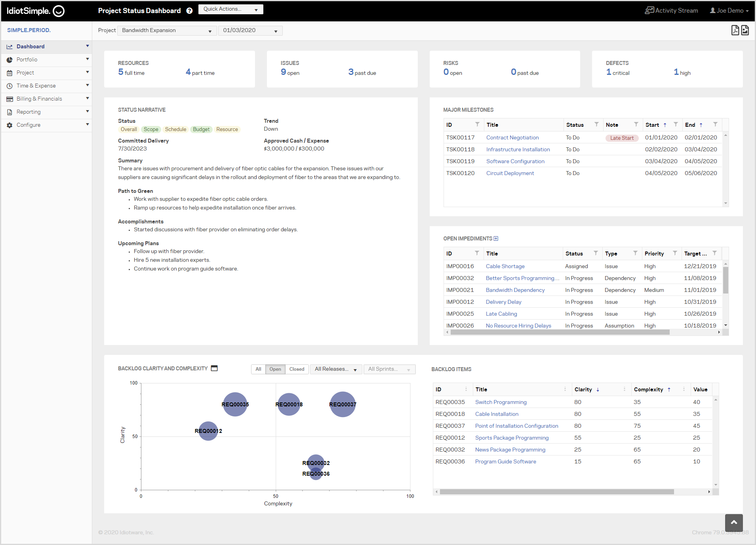756x545 pixels.
Task: Open the help question mark icon
Action: (x=189, y=11)
